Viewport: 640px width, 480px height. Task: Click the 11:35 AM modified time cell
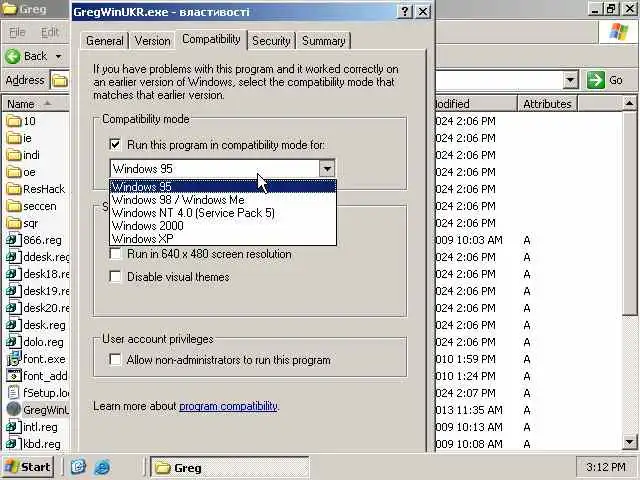pos(469,410)
